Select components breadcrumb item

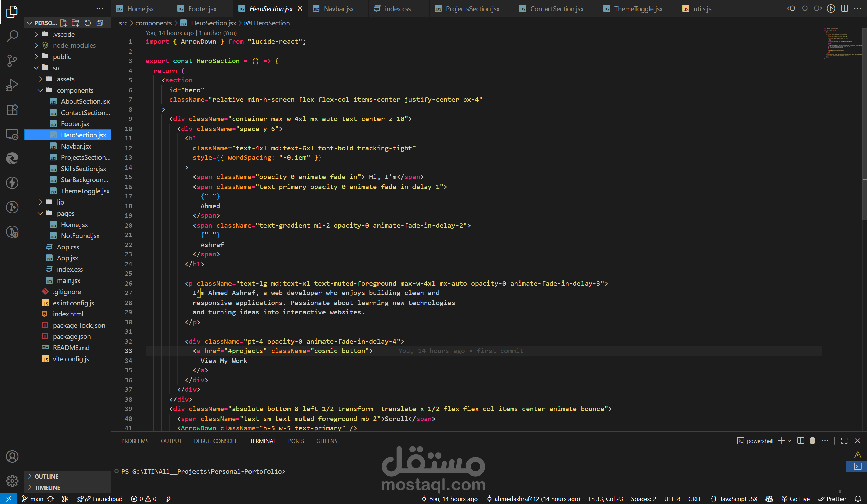(153, 23)
